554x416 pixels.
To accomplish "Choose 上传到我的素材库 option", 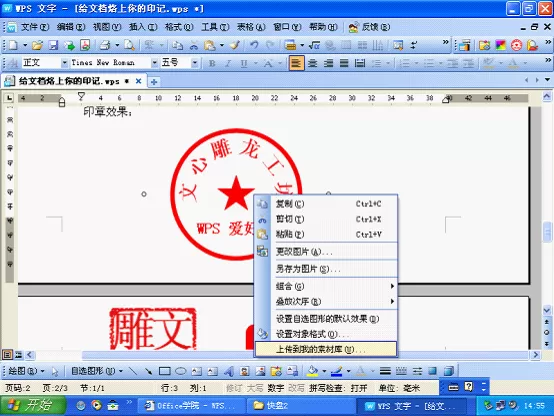I will 326,349.
